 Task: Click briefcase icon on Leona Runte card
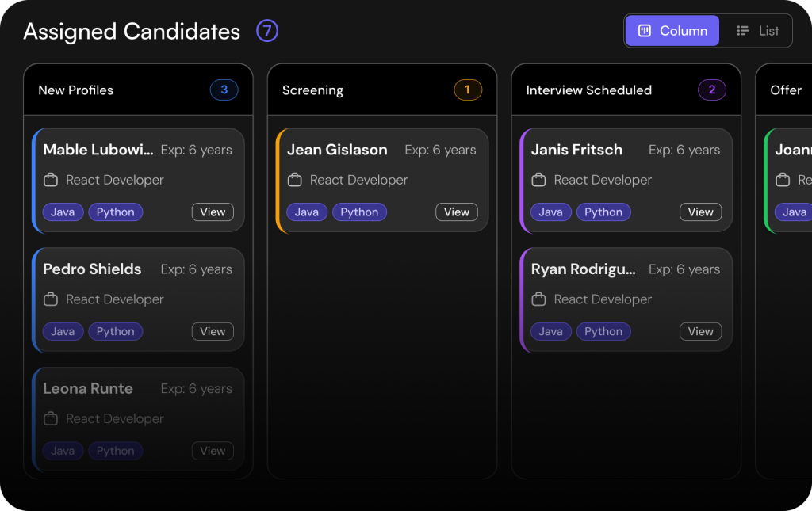(x=51, y=418)
